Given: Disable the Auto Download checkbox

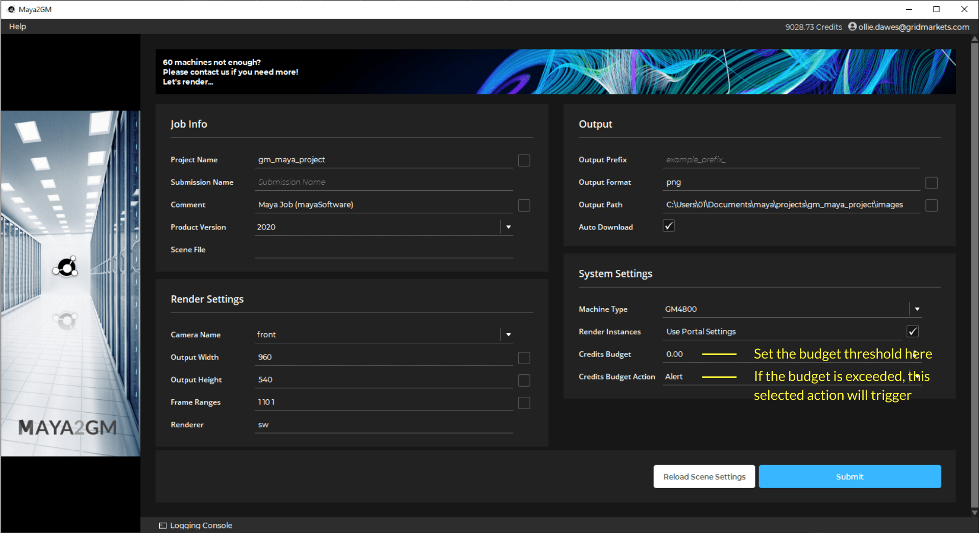Looking at the screenshot, I should tap(669, 226).
